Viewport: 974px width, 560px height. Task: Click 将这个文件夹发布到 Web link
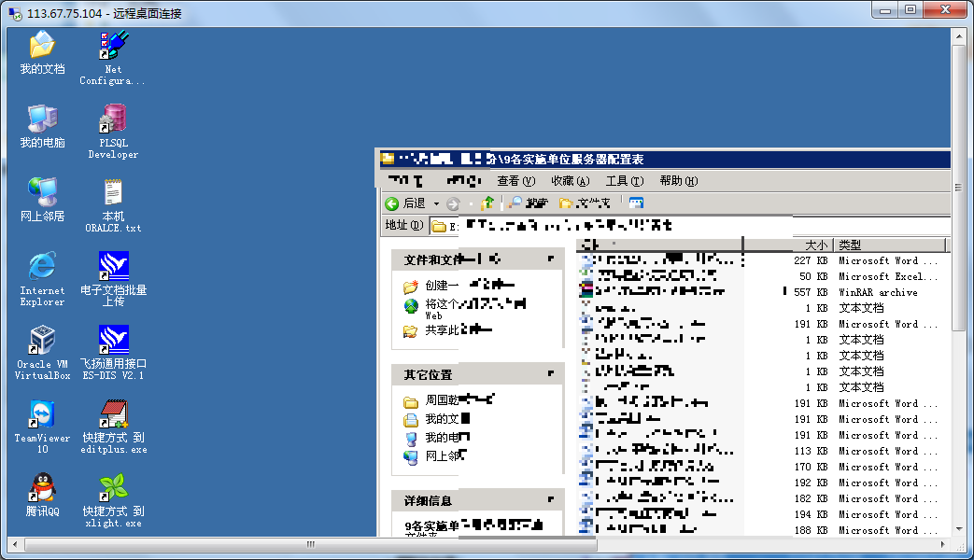[464, 309]
